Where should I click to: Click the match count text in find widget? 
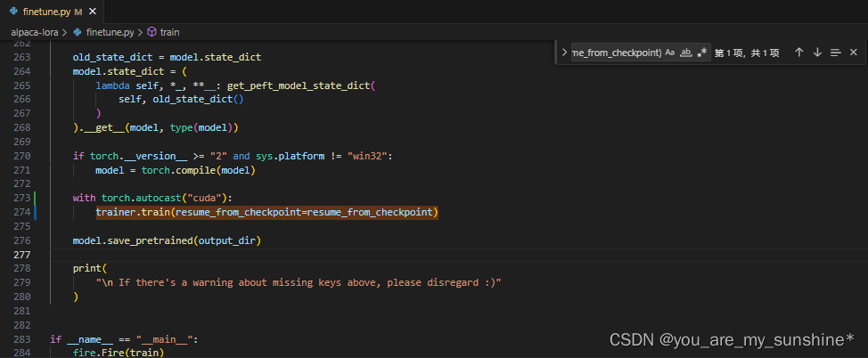(747, 53)
